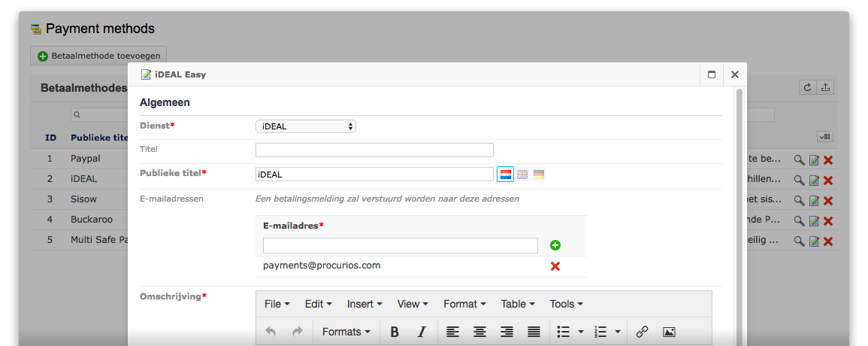Screen dimensions: 868x346
Task: Delete the iDEAL row in list
Action: click(828, 181)
